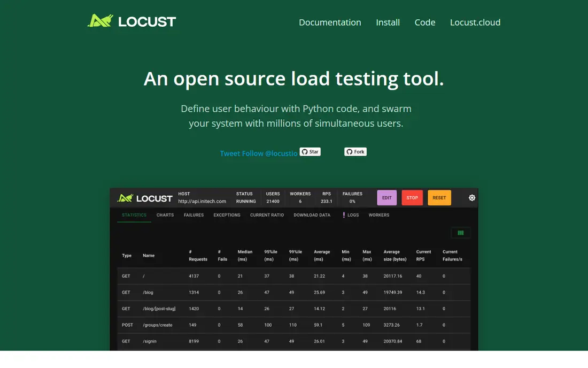
Task: Click the request count 8199
Action: point(194,341)
